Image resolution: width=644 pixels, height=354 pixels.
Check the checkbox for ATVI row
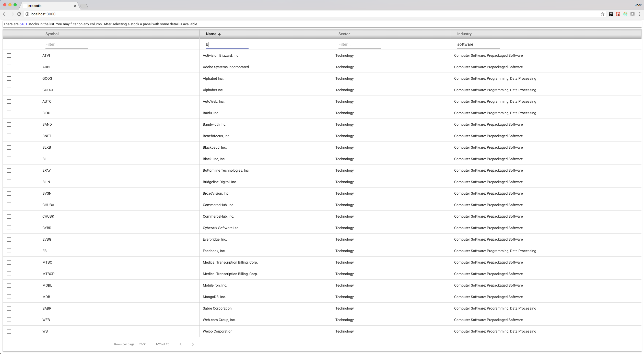click(x=9, y=55)
